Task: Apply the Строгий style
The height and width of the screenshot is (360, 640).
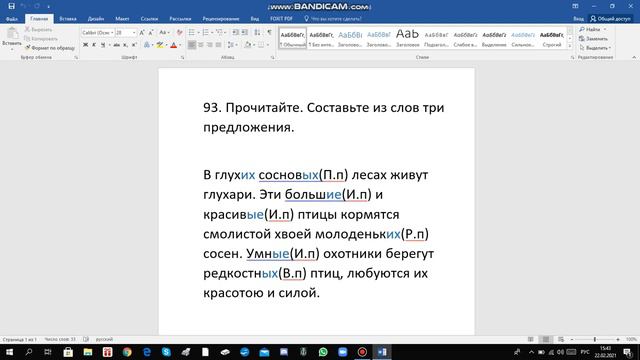Action: [x=552, y=38]
